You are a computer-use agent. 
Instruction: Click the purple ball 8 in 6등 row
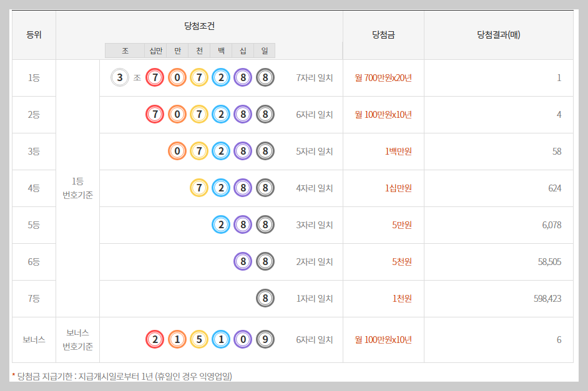click(243, 261)
